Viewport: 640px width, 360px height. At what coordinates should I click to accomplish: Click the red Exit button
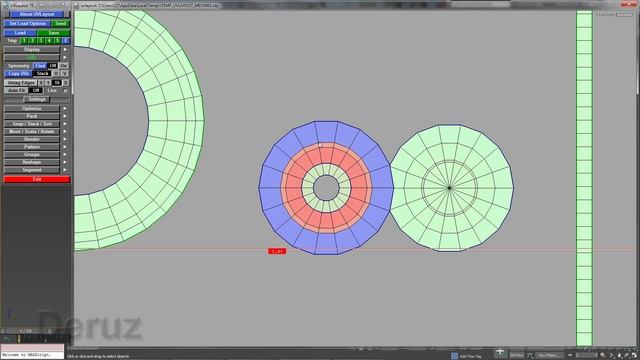click(37, 179)
